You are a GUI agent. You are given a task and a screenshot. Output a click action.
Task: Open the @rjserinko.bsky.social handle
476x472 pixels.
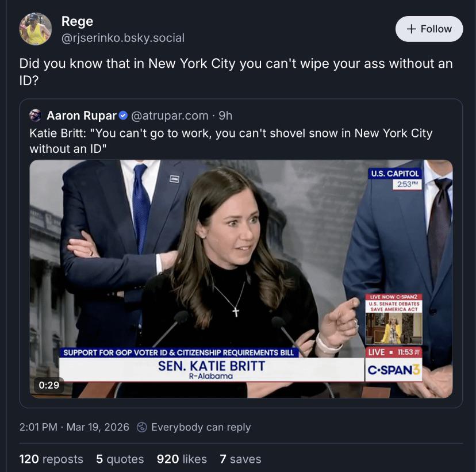pyautogui.click(x=122, y=38)
